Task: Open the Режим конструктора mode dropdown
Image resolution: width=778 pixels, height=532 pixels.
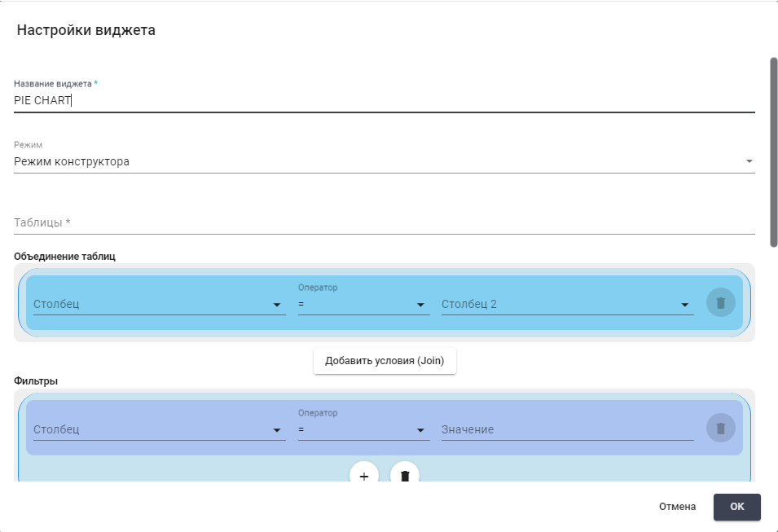Action: coord(375,161)
